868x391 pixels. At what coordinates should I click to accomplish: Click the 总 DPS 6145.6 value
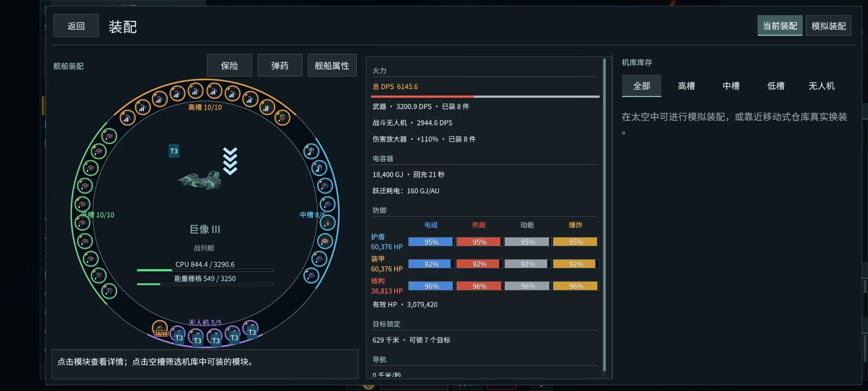[395, 86]
